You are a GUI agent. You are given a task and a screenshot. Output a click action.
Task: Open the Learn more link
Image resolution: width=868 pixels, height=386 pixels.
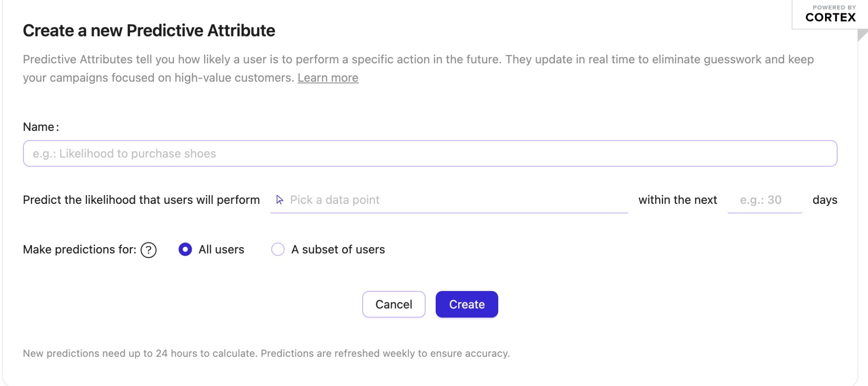tap(328, 78)
